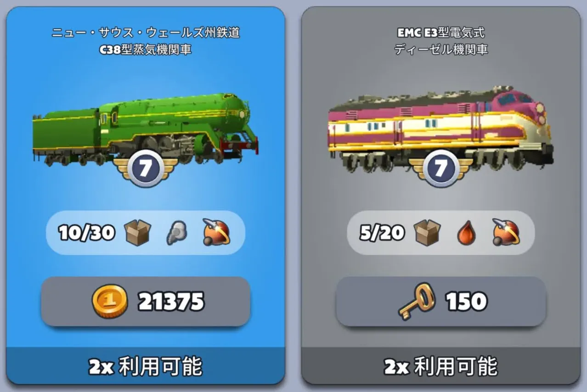587x392 pixels.
Task: Click 2x 利用可能 footer on gray card
Action: (441, 366)
